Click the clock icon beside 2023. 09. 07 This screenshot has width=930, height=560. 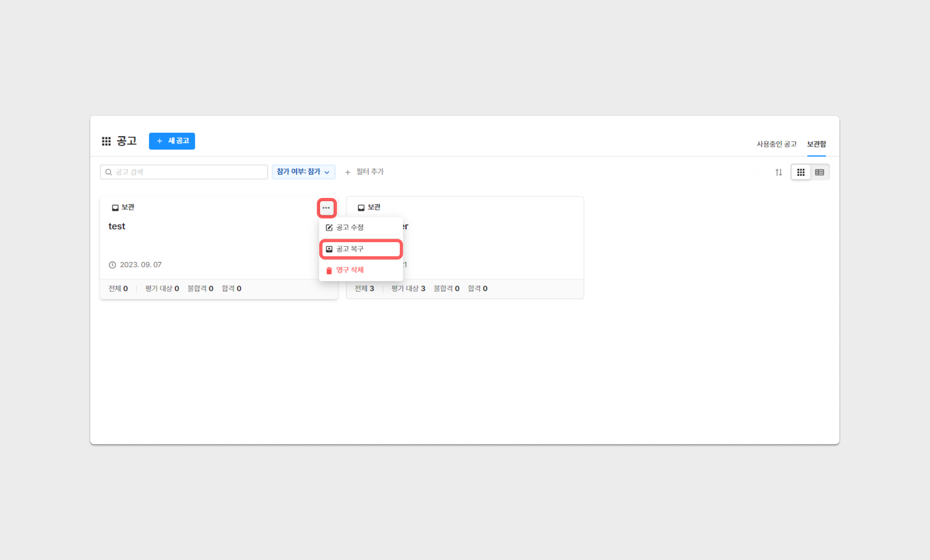click(x=112, y=265)
